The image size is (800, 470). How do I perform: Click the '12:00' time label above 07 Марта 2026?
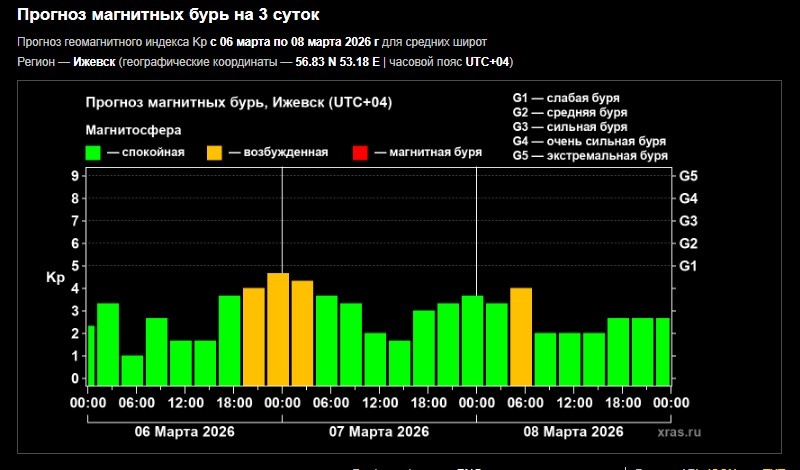(380, 403)
